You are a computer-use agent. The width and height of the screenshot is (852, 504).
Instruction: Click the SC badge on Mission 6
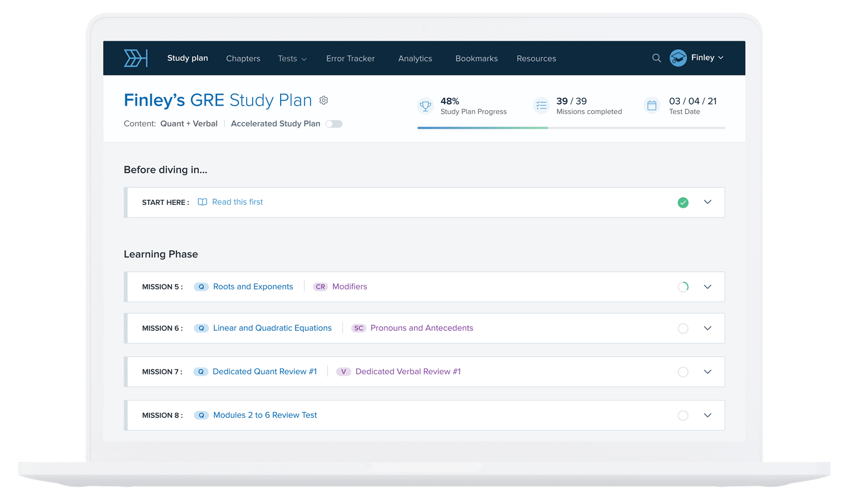tap(358, 328)
